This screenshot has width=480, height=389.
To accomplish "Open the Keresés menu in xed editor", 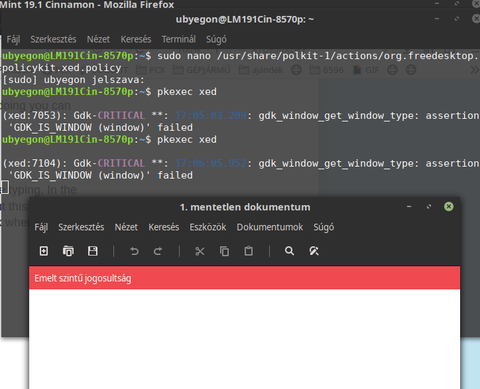I will point(164,227).
